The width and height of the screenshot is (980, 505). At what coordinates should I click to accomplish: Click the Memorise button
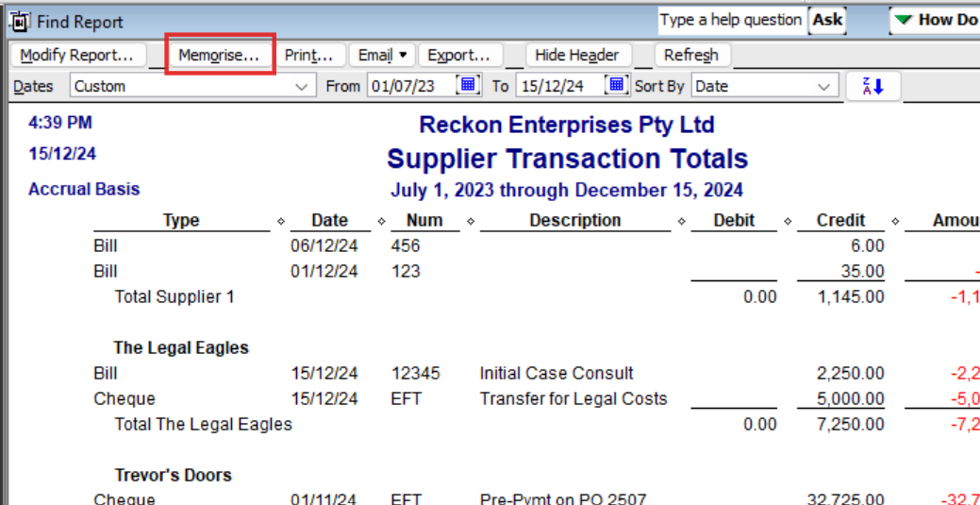tap(220, 55)
